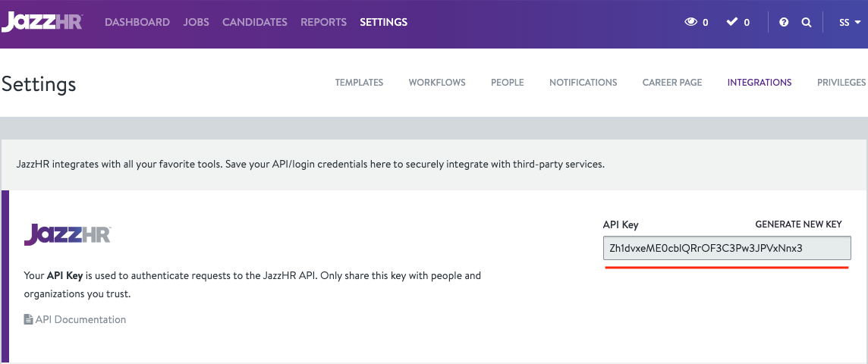Click the JazzHR logo in header

coord(42,21)
